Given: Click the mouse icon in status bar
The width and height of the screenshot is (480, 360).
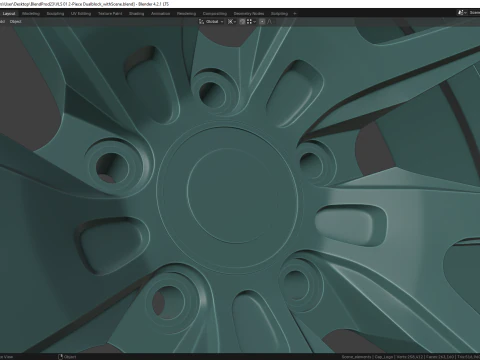Looking at the screenshot, I should tap(61, 357).
